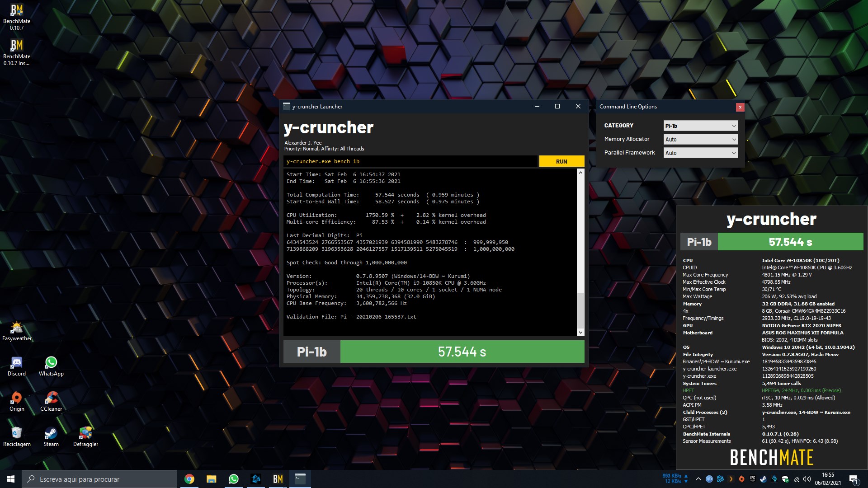Click 'Total Computation Time' line in output

tap(383, 195)
